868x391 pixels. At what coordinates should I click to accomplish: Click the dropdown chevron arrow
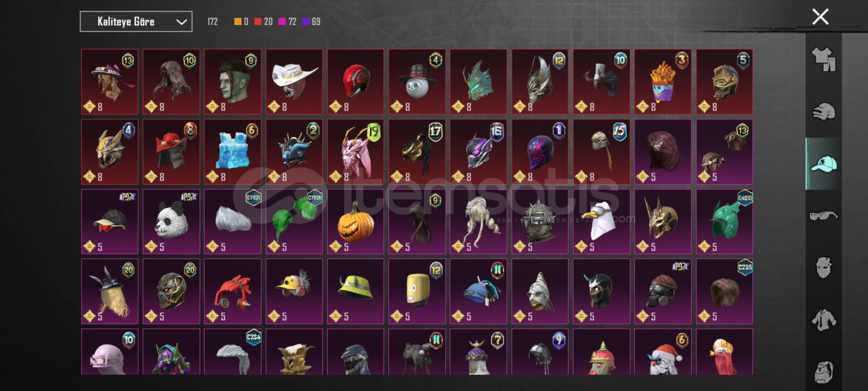point(181,22)
